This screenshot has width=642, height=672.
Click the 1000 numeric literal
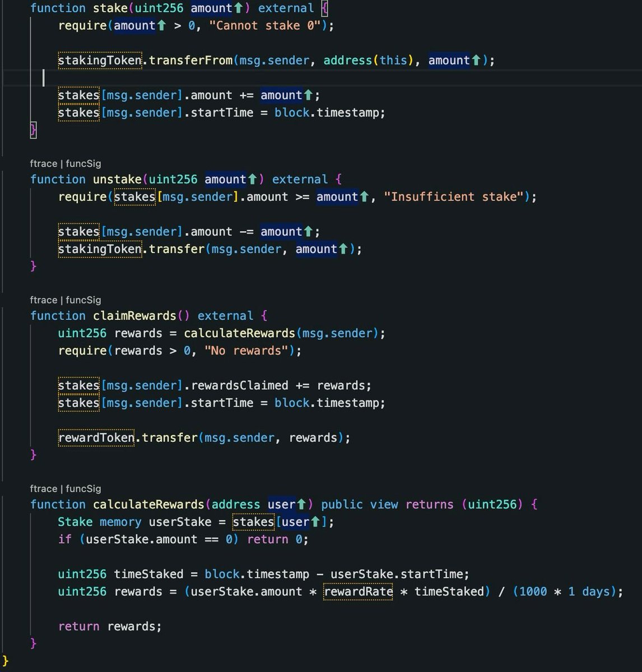click(x=533, y=592)
